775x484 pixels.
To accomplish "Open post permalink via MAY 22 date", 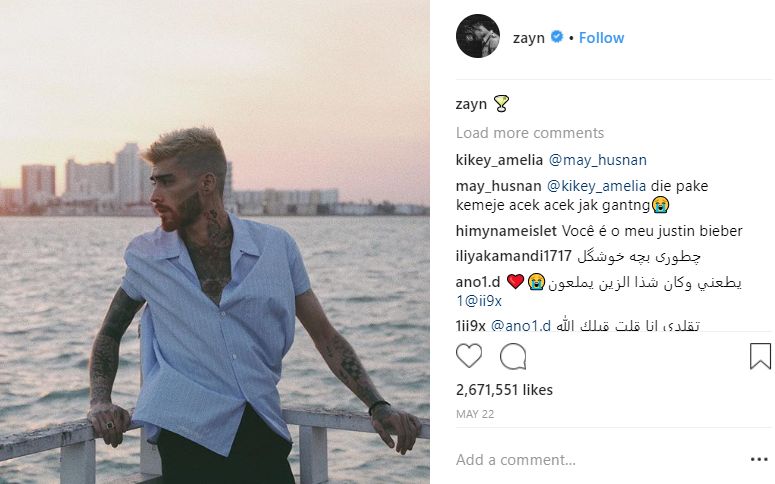I will [474, 414].
